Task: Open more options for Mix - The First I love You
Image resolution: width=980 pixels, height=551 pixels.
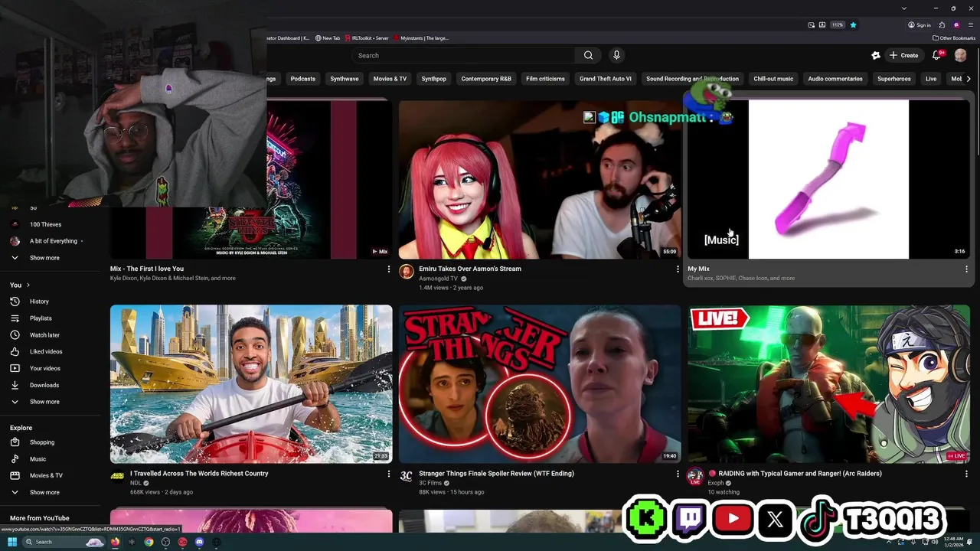Action: [388, 269]
